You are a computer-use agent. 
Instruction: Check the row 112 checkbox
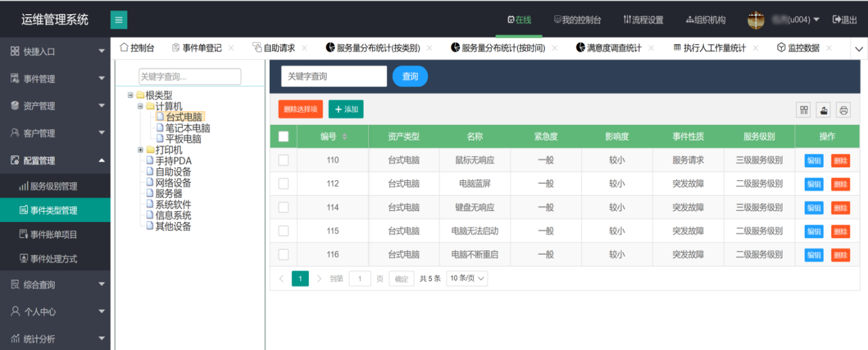click(283, 183)
